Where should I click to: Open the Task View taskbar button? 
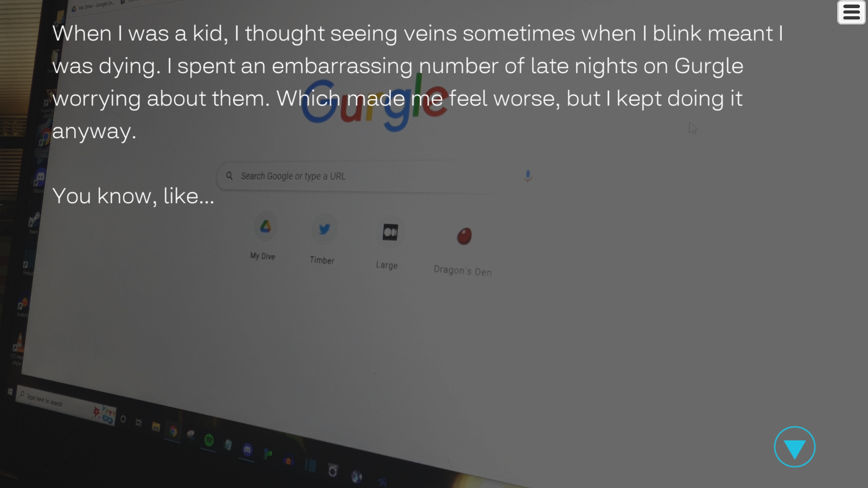pos(139,422)
